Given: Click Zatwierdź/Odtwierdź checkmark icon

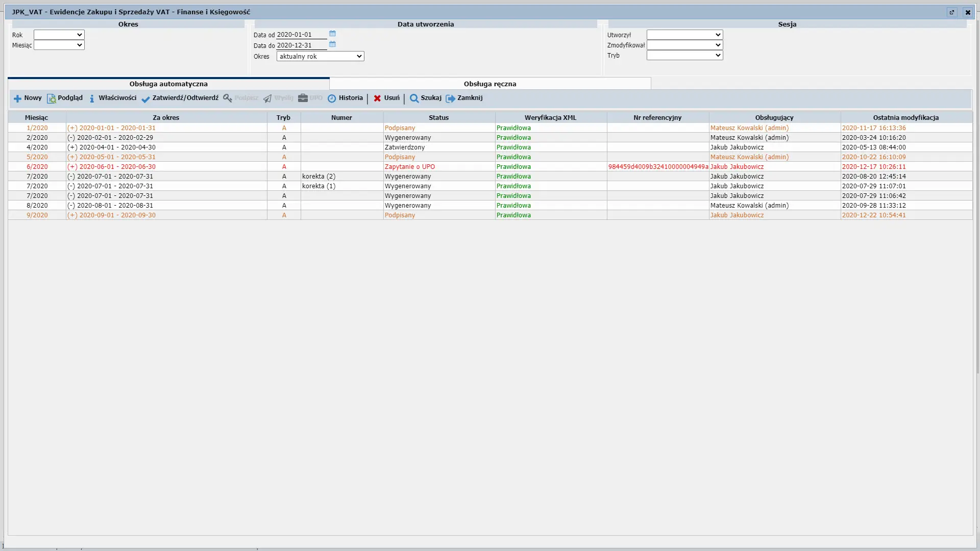Looking at the screenshot, I should 145,98.
